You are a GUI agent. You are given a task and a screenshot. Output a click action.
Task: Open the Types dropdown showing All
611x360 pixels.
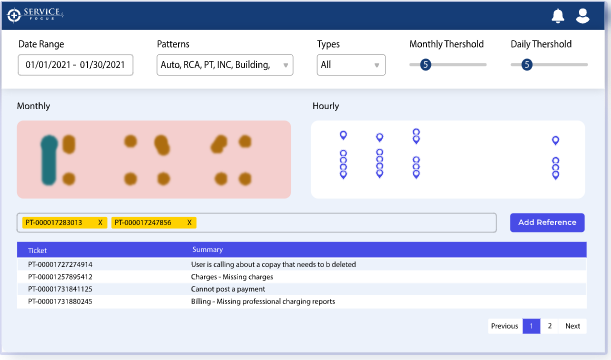pos(351,65)
